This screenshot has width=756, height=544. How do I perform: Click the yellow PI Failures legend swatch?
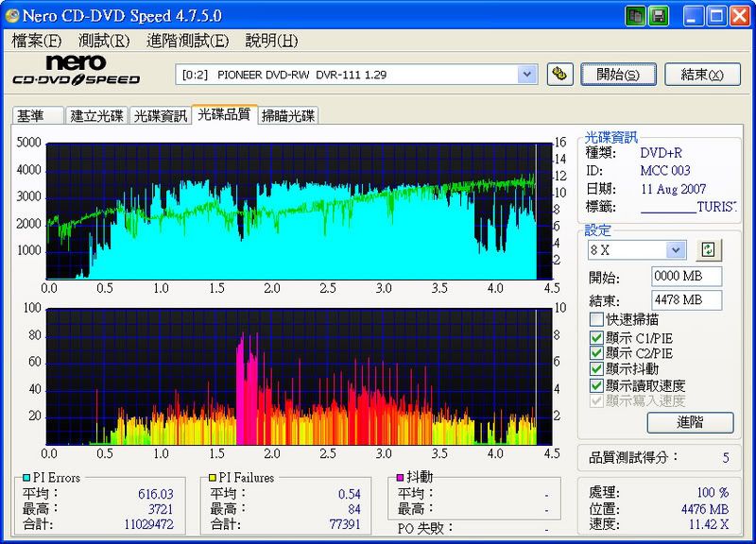[212, 478]
